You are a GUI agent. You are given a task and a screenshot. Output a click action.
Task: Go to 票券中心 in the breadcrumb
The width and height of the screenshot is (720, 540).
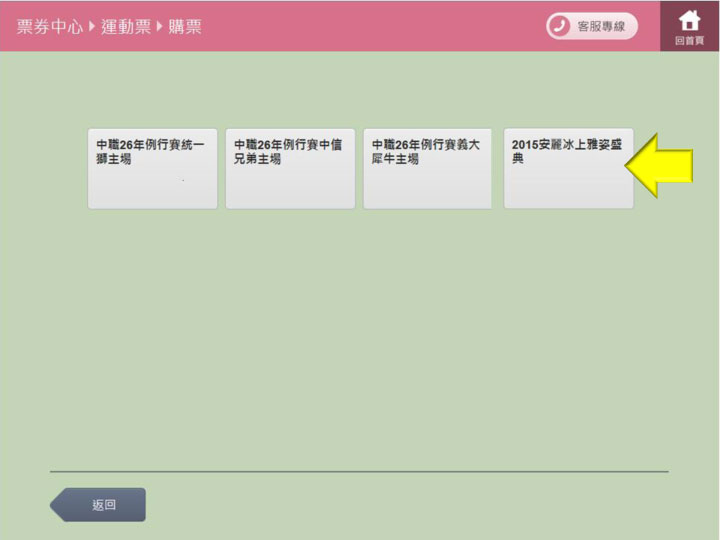click(49, 27)
